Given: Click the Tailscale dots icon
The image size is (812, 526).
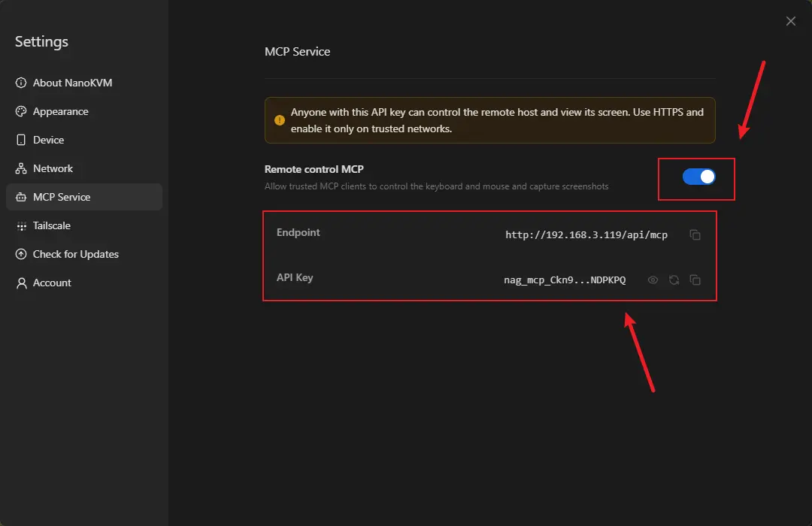Looking at the screenshot, I should click(21, 225).
